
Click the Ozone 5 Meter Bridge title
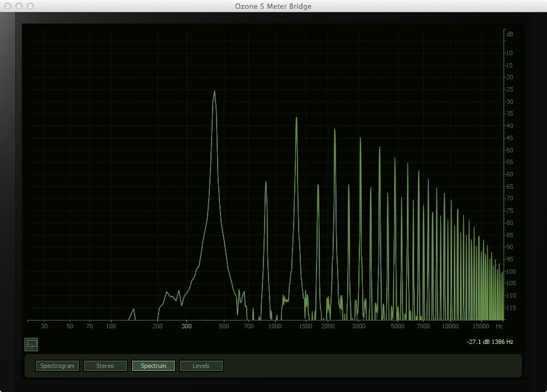tap(273, 6)
